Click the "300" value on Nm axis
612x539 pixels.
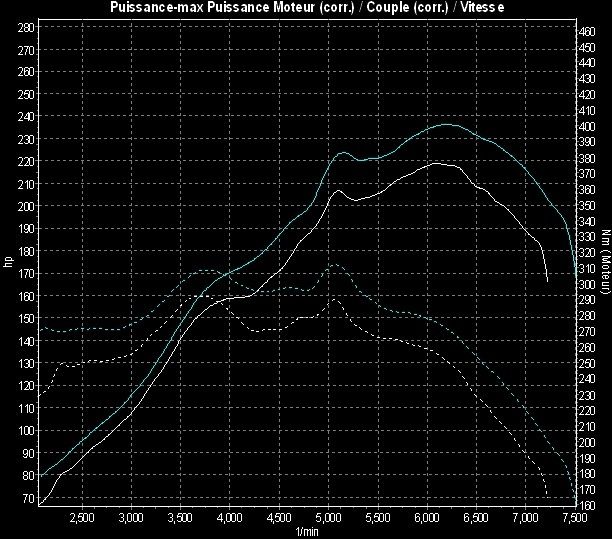pos(588,284)
